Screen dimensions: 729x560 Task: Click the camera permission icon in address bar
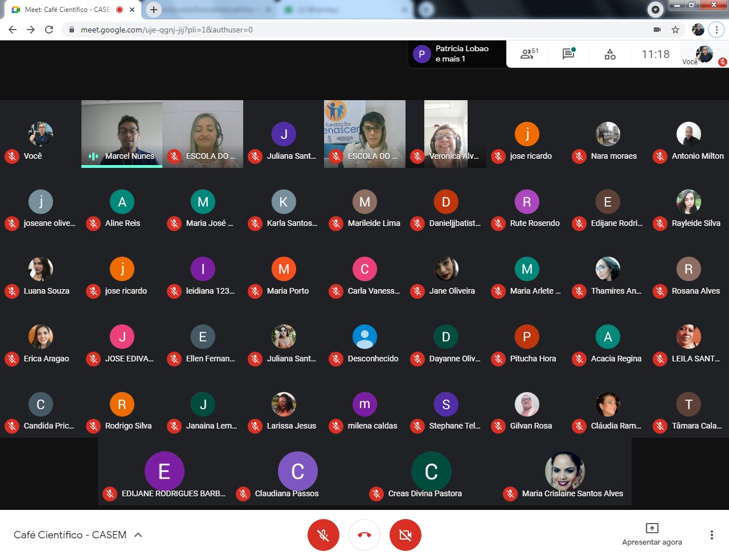click(x=657, y=30)
